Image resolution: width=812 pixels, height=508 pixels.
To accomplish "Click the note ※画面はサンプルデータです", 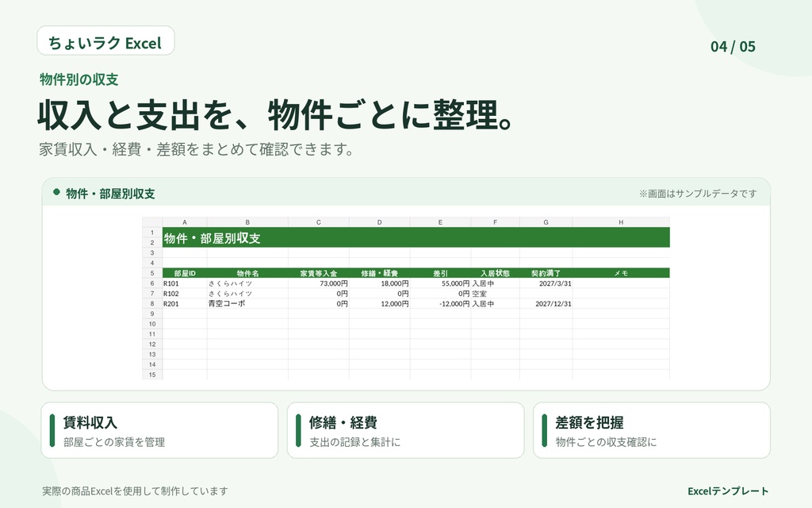I will coord(698,194).
